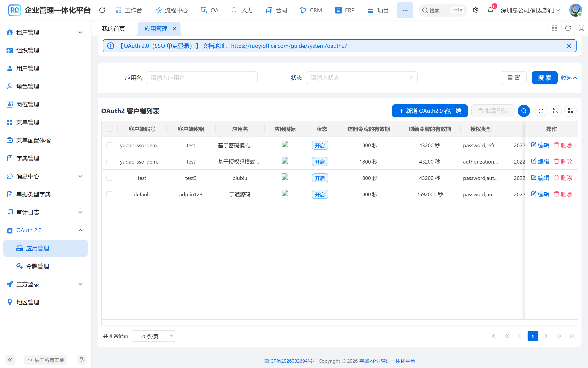Switch to the 我的首页 tab

coord(114,29)
